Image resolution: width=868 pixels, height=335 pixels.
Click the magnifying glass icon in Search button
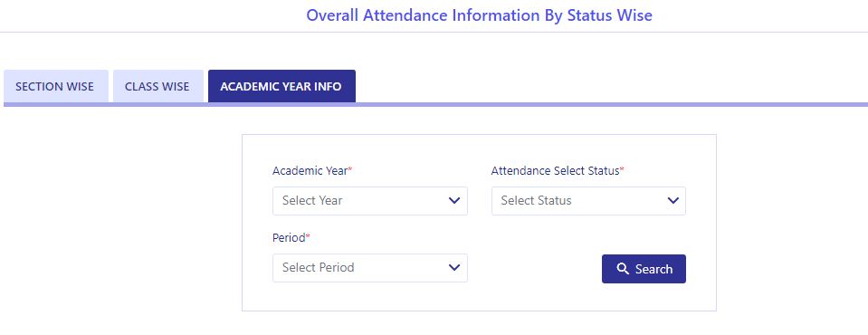click(623, 269)
